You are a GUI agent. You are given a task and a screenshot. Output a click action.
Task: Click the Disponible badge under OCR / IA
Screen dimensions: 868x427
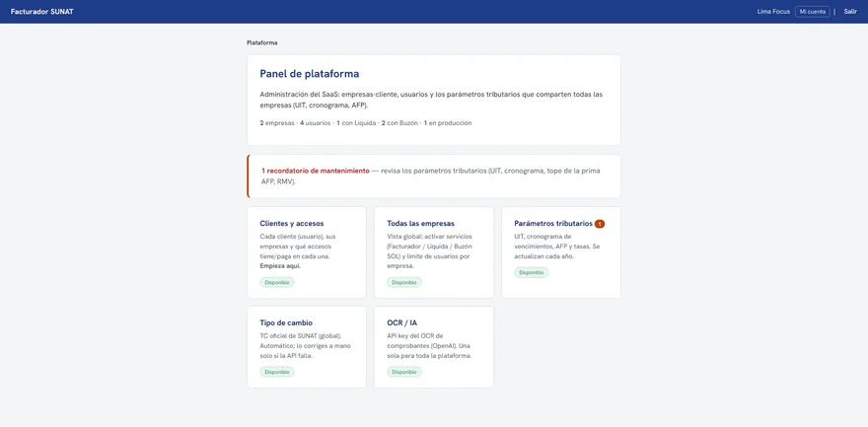coord(404,372)
